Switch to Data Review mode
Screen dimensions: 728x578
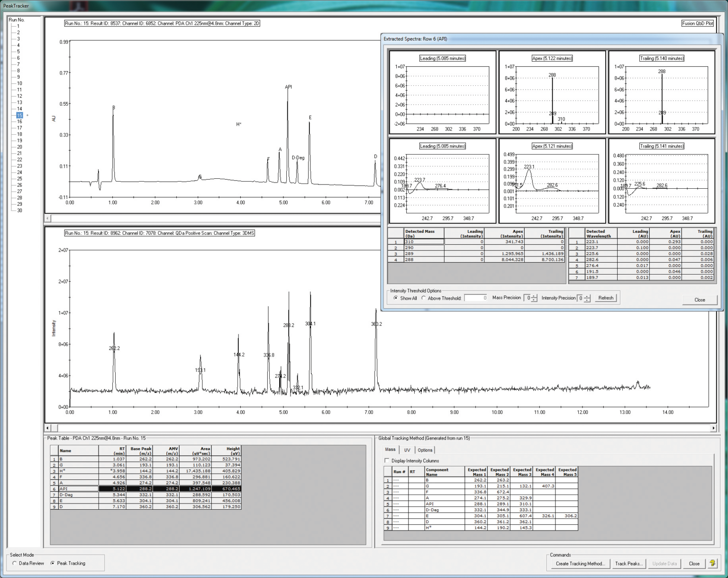click(14, 563)
